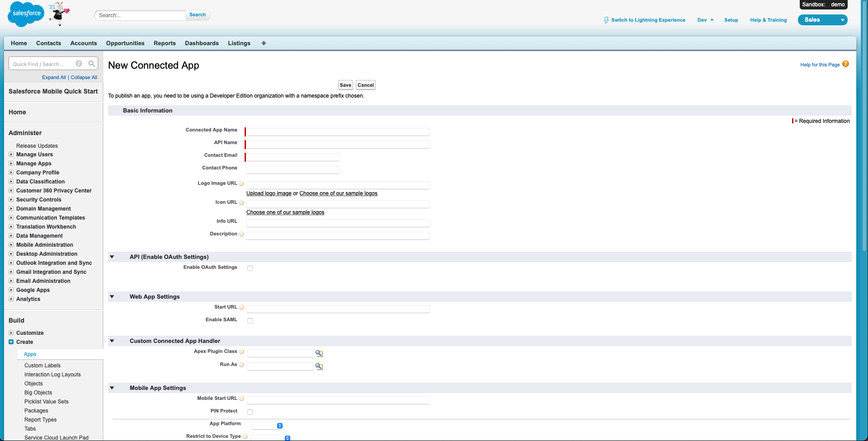868x441 pixels.
Task: Go to the Accounts tab
Action: point(84,43)
